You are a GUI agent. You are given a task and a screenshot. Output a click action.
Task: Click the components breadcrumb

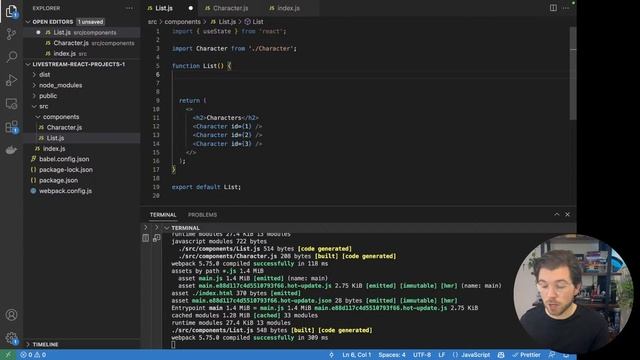click(x=182, y=22)
